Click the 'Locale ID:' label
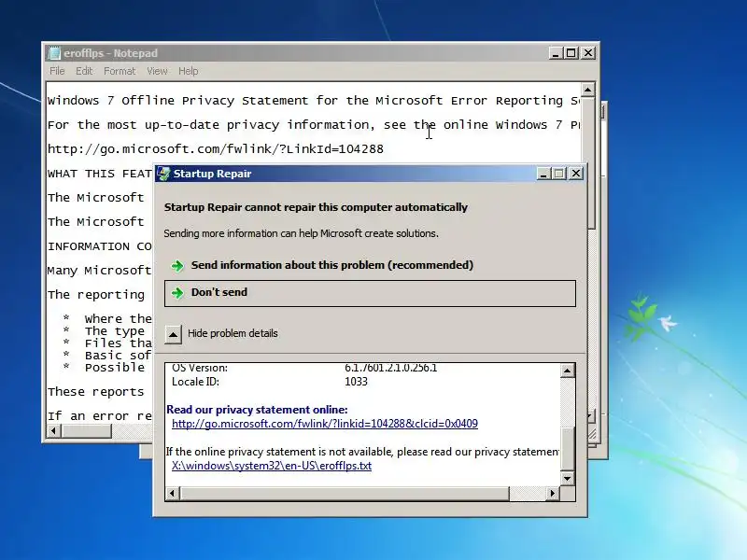747x560 pixels. tap(195, 382)
